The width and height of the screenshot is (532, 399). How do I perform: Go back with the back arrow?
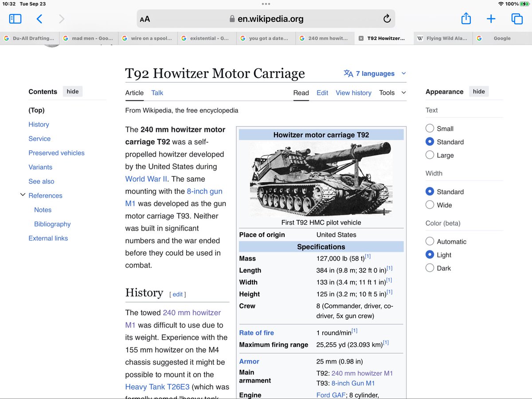click(39, 19)
